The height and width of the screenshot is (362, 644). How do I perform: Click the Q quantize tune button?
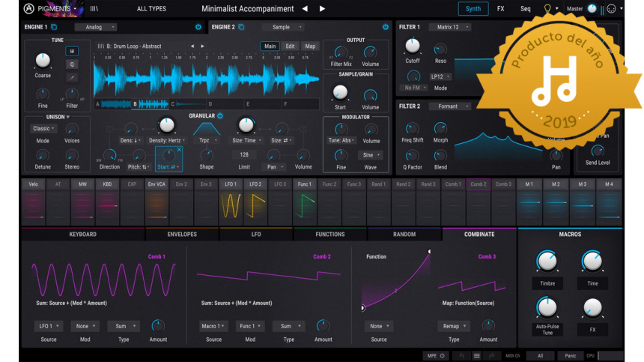coord(72,64)
